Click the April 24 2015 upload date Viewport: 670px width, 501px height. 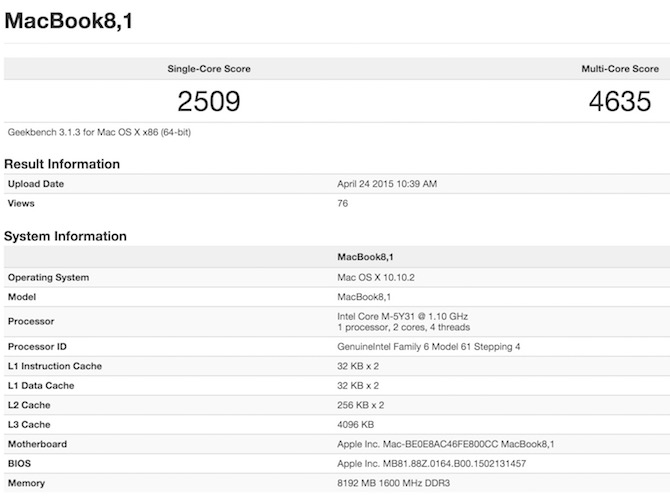click(387, 184)
